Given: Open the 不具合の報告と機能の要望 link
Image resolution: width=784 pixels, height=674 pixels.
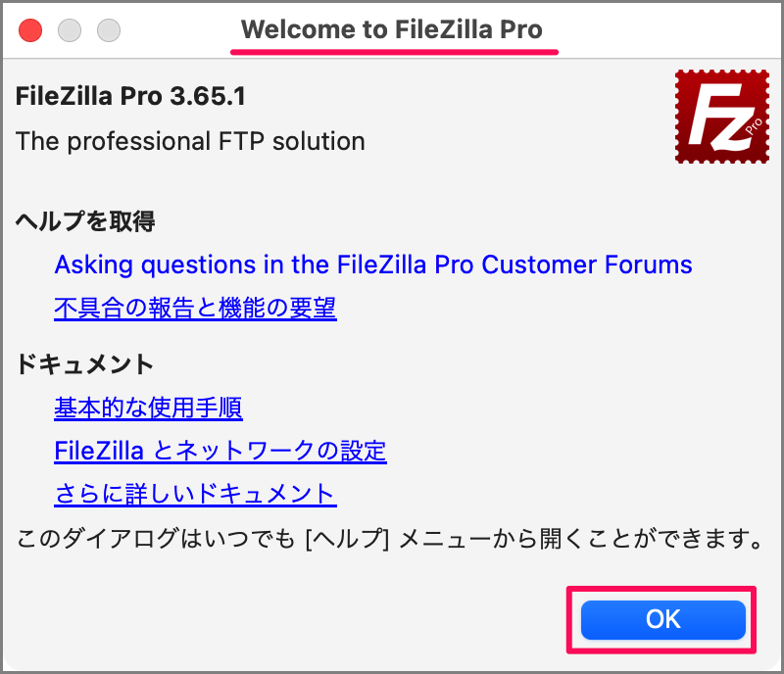Looking at the screenshot, I should point(194,308).
